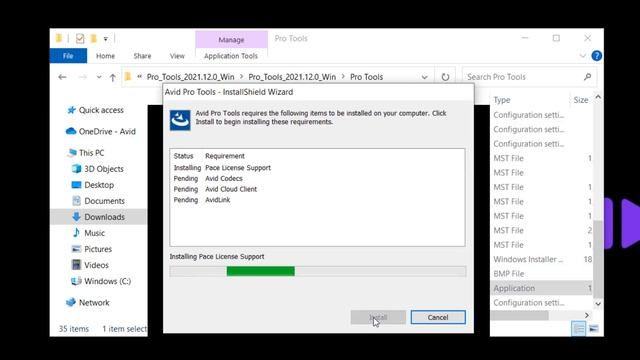Open 3D Objects folder in sidebar

coord(98,169)
